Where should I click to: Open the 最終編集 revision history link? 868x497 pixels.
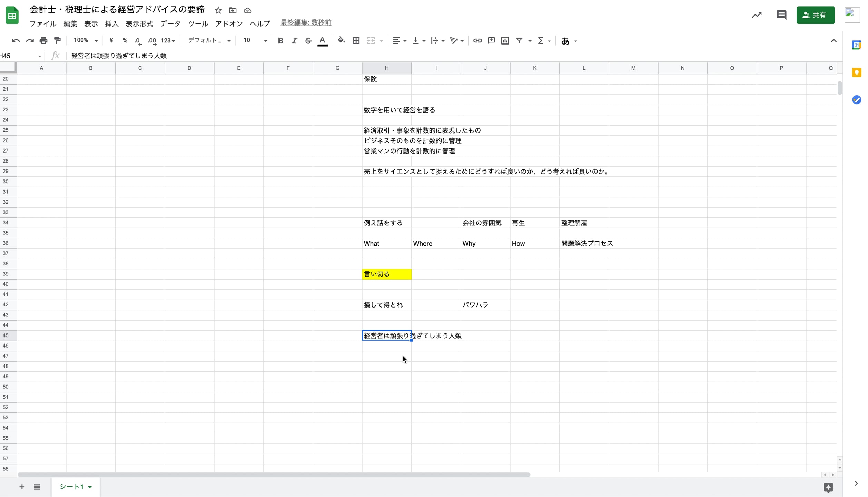click(x=305, y=22)
